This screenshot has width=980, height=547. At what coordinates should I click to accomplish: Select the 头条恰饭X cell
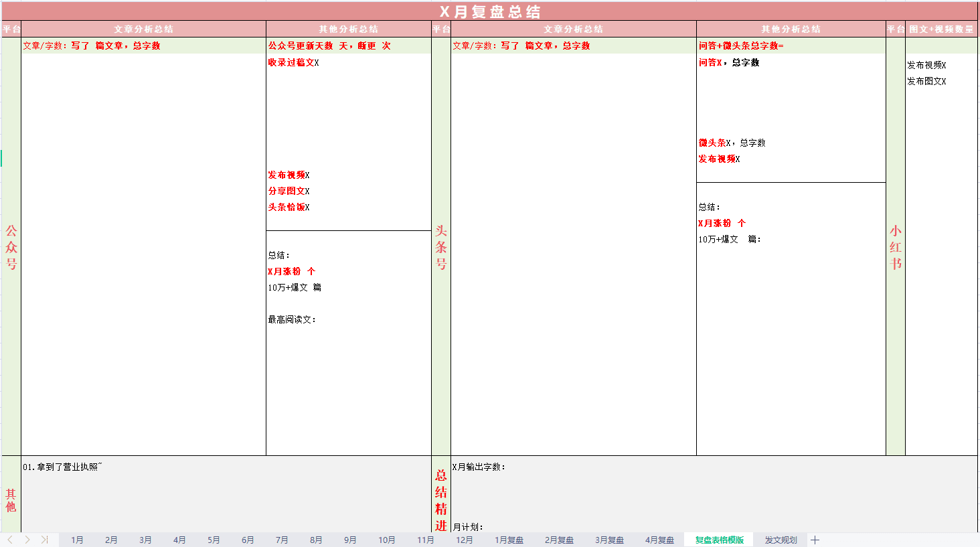click(x=349, y=207)
